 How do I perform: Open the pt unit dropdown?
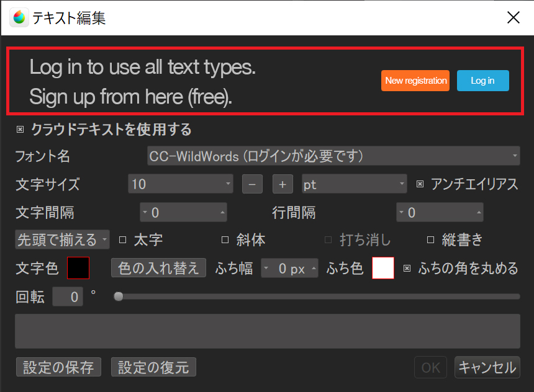point(354,184)
